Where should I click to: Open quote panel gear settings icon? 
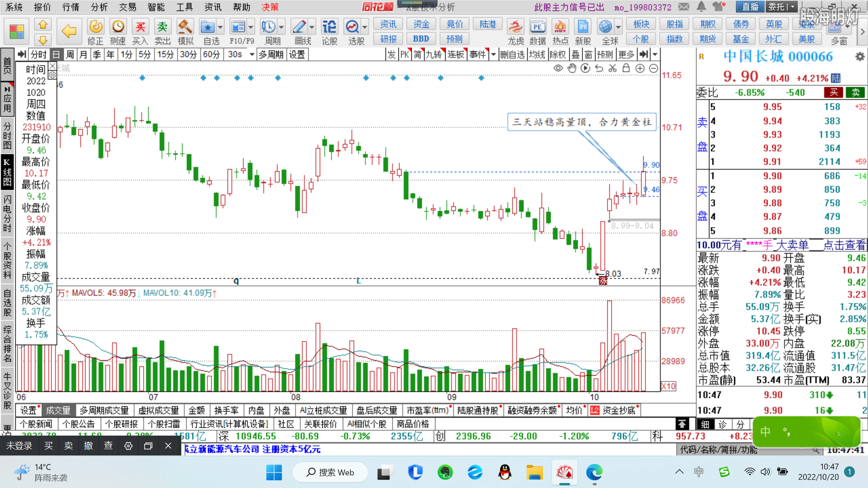click(859, 56)
